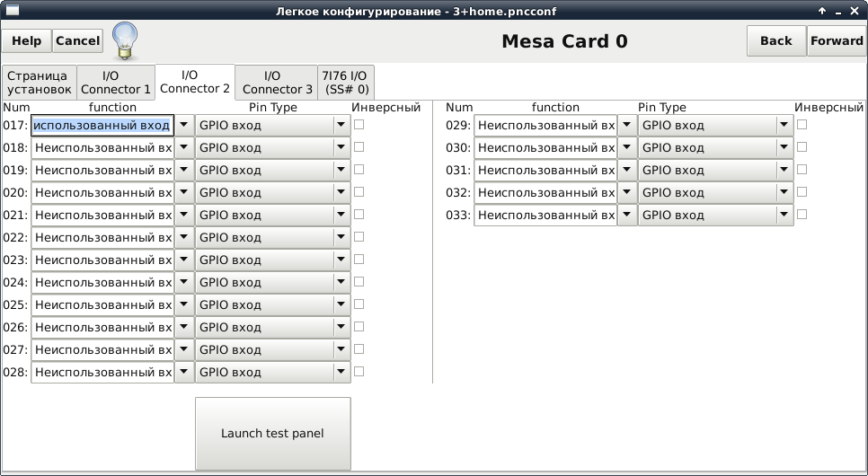Open Pin Type dropdown for pin 017
Screen dimensions: 868x476
tap(273, 125)
